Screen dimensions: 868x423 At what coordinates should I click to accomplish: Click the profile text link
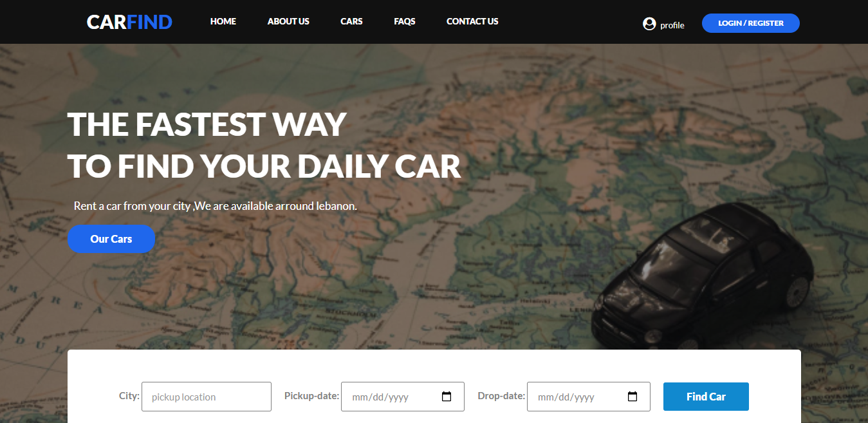pyautogui.click(x=672, y=25)
